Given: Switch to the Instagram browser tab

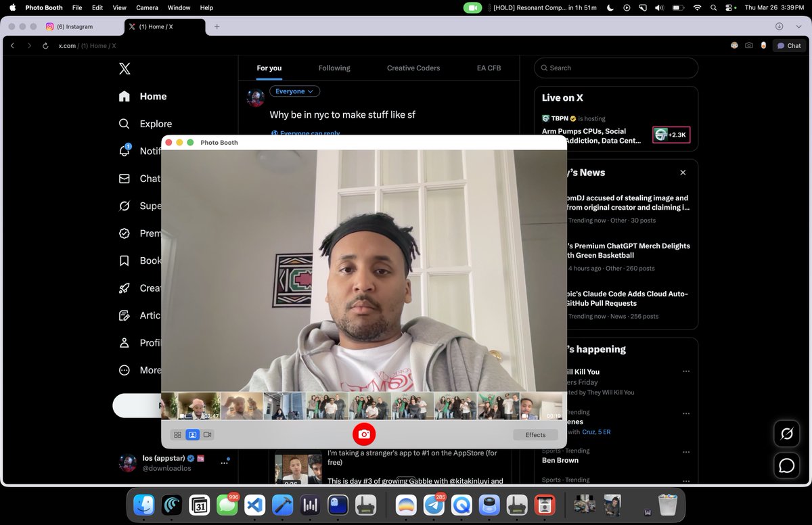Looking at the screenshot, I should pyautogui.click(x=82, y=26).
